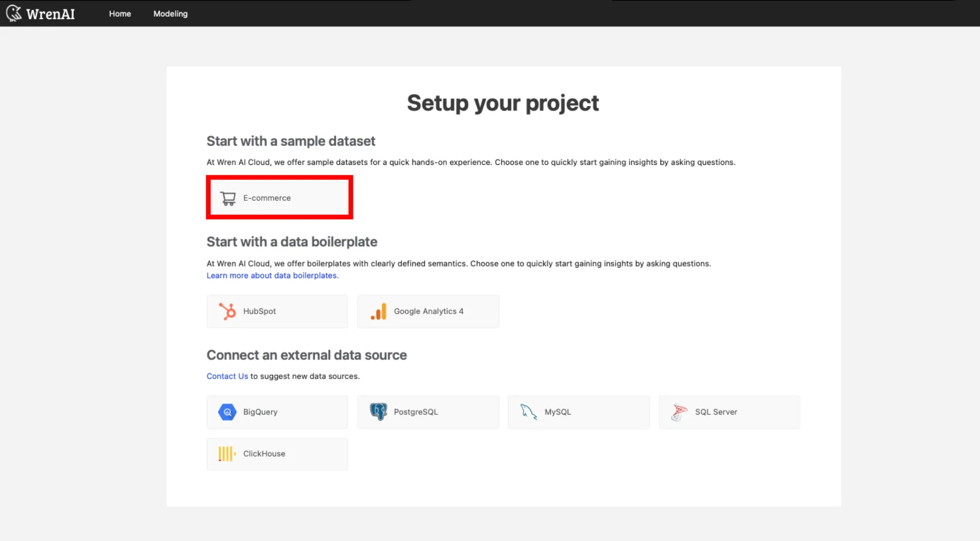Select the E-commerce sample dataset label
This screenshot has height=541, width=980.
tap(267, 198)
